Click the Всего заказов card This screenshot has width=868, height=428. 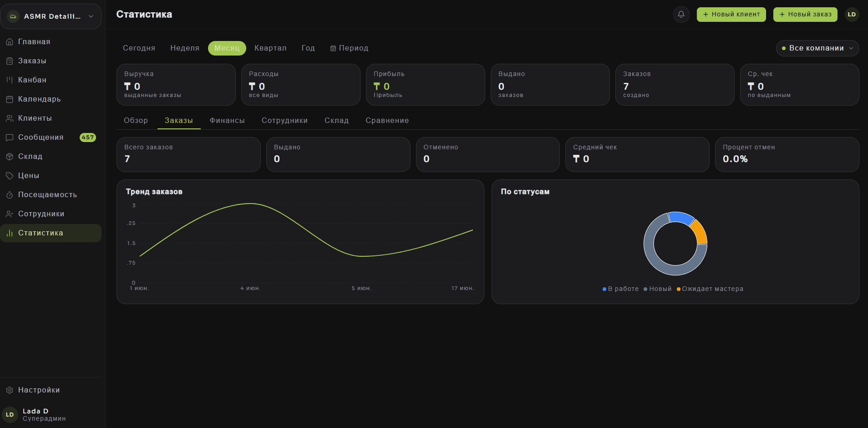coord(188,154)
